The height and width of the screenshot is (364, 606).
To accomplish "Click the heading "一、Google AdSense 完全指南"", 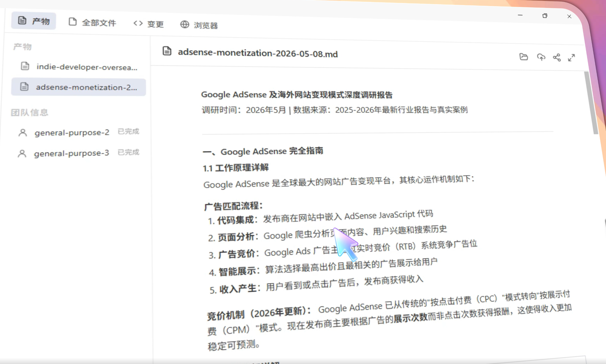I will pos(263,151).
